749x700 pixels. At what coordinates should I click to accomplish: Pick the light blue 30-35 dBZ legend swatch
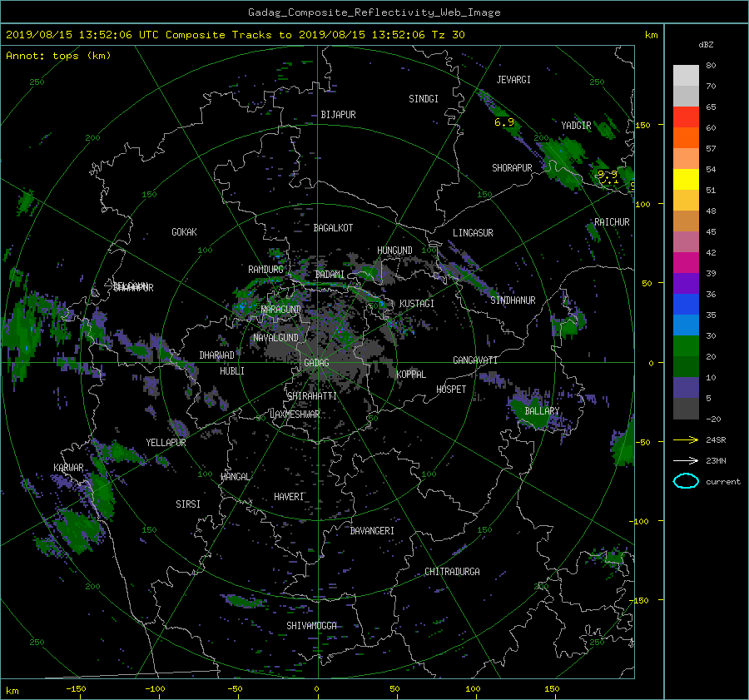pyautogui.click(x=686, y=325)
